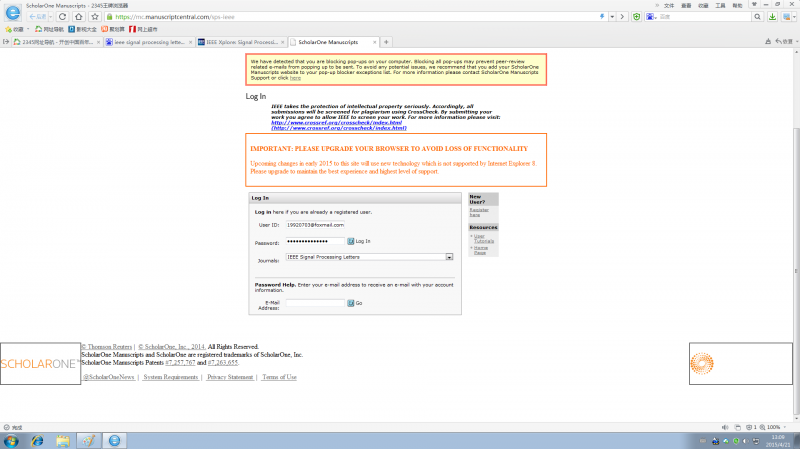This screenshot has width=800, height=449.
Task: Close the ScholarOne Manuscripts tab
Action: point(374,42)
